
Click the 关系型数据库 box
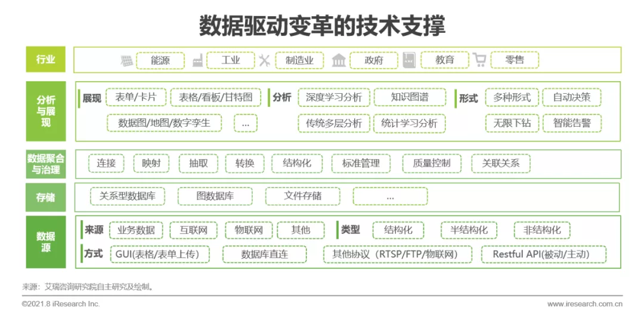pyautogui.click(x=128, y=196)
